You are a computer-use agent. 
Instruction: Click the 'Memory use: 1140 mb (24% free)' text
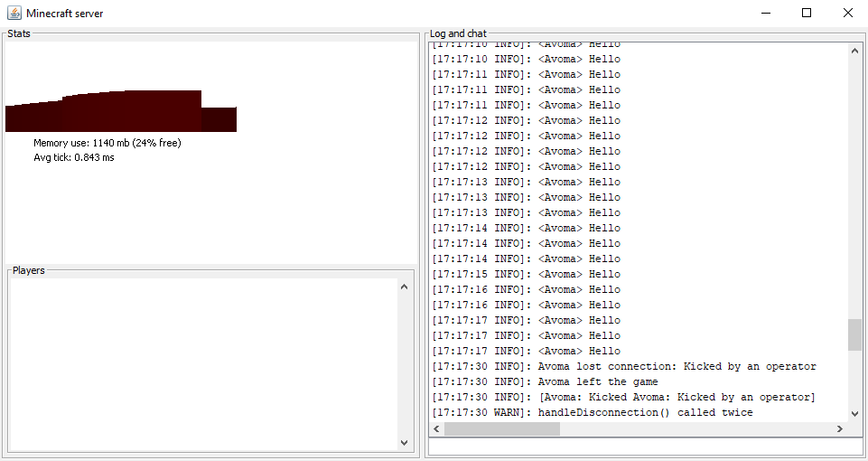click(107, 143)
